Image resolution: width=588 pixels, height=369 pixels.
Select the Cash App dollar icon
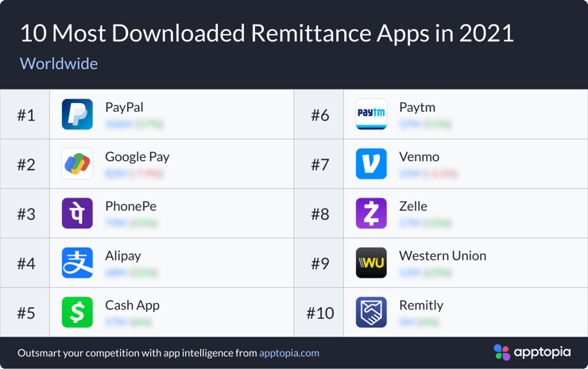coord(77,313)
